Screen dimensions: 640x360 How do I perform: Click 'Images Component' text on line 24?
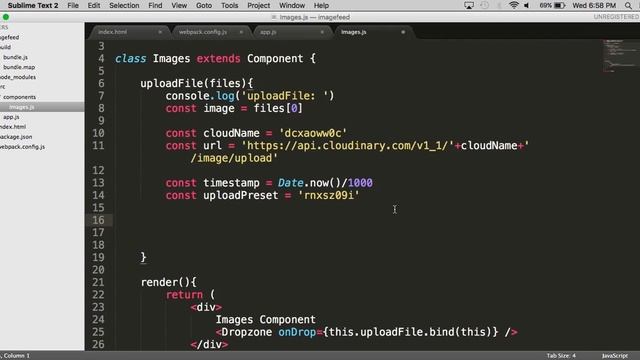coord(266,320)
